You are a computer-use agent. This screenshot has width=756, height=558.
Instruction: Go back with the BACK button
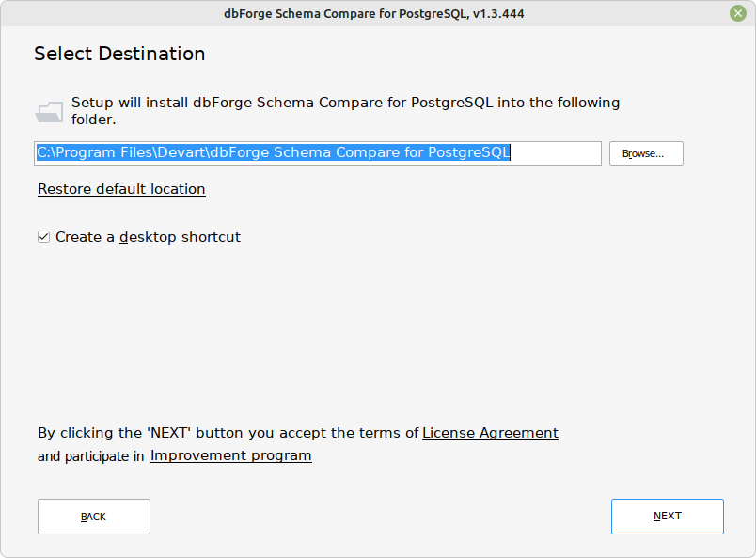click(94, 517)
